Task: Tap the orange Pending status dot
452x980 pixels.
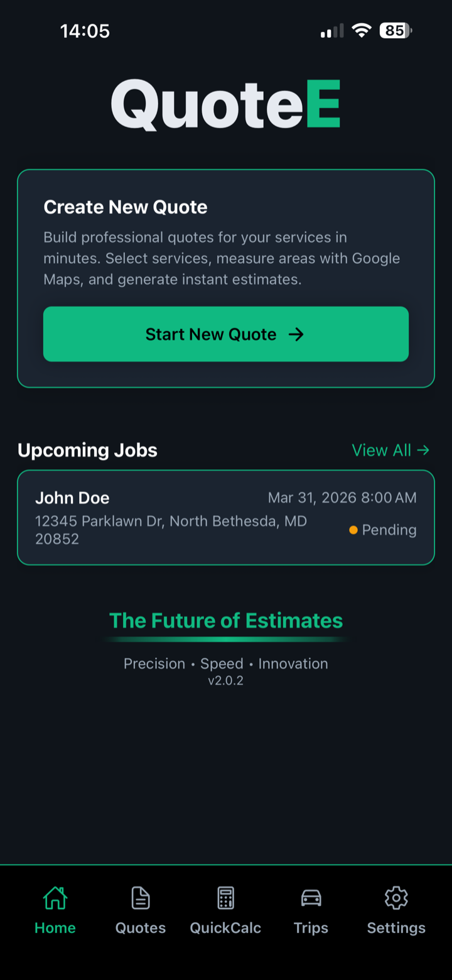Action: tap(353, 530)
